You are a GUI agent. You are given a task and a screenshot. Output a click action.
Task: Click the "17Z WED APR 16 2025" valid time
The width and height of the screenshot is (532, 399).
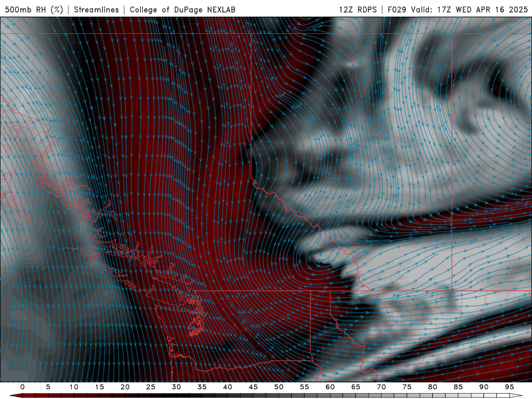[x=483, y=9]
